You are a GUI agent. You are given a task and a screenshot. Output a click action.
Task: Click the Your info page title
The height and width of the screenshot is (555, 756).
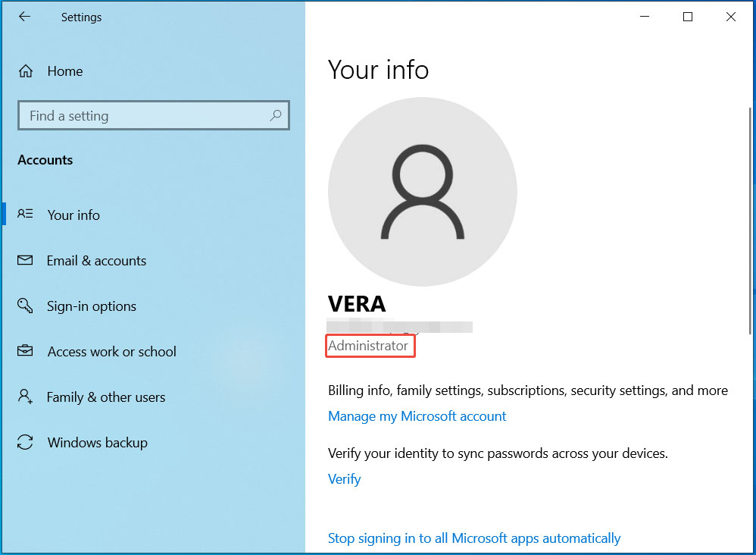coord(378,70)
